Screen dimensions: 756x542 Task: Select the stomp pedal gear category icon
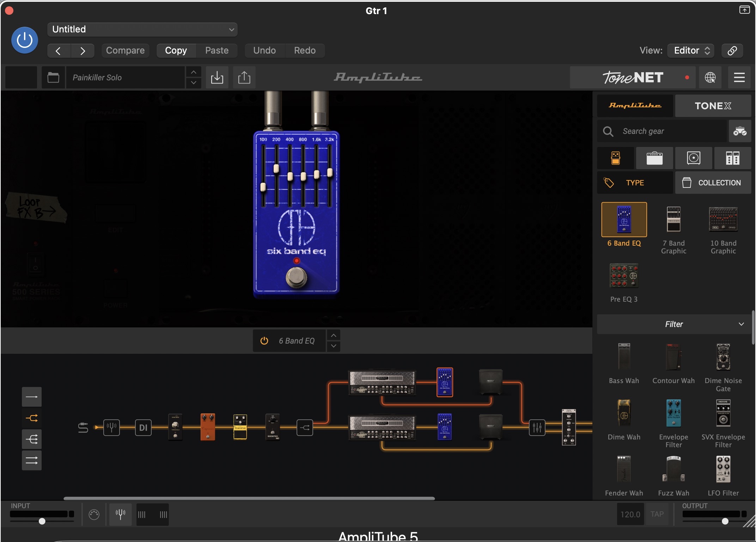(x=615, y=158)
